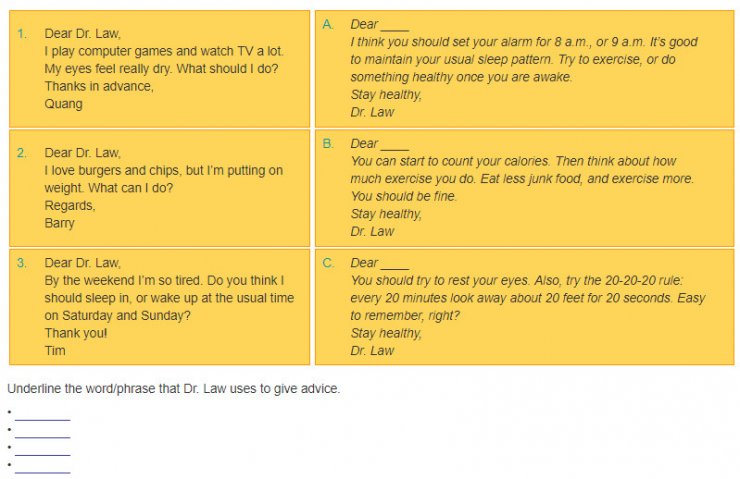This screenshot has width=740, height=479.
Task: Click the name Barry signature
Action: (x=59, y=223)
